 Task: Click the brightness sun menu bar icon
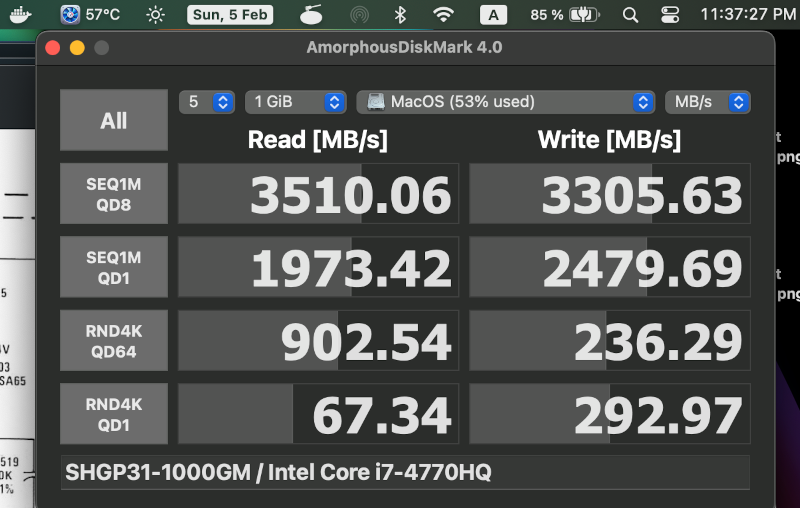point(155,15)
